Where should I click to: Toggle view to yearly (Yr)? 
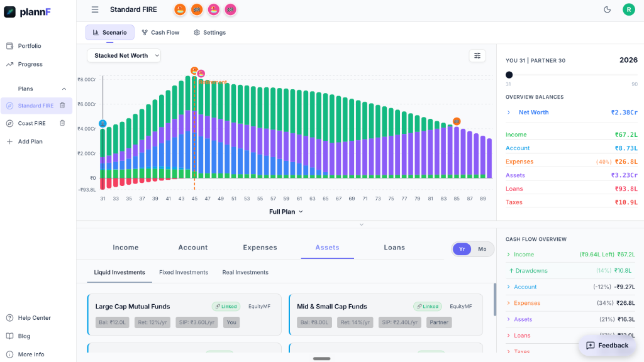(462, 249)
